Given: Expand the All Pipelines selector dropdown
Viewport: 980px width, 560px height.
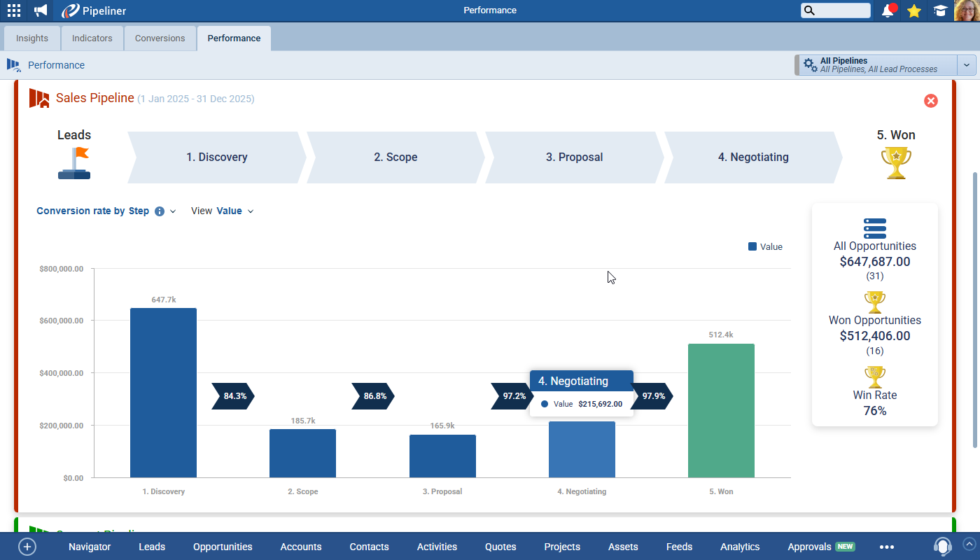Looking at the screenshot, I should pyautogui.click(x=966, y=65).
